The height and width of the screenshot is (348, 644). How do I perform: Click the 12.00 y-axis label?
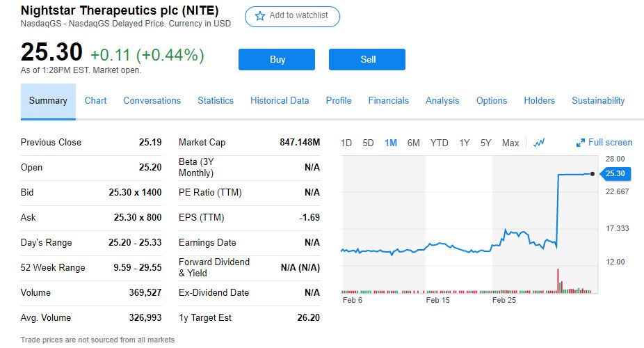615,262
